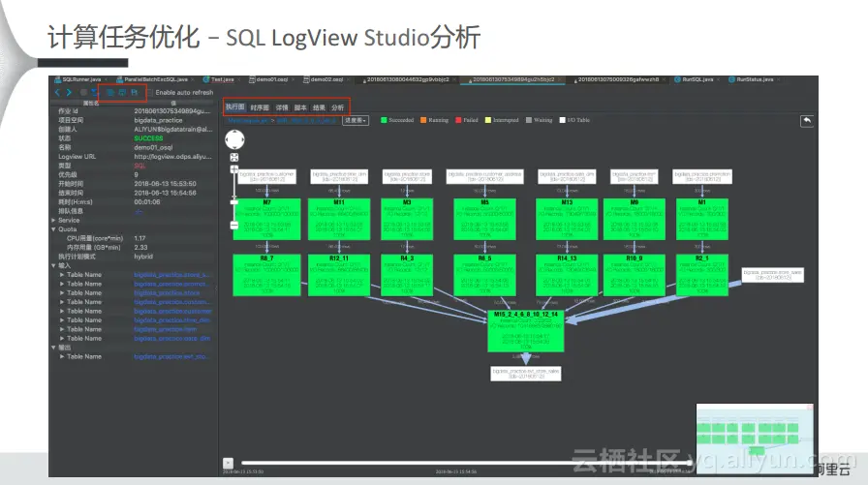The height and width of the screenshot is (485, 868).
Task: Select the R12_11 task node
Action: 339,275
